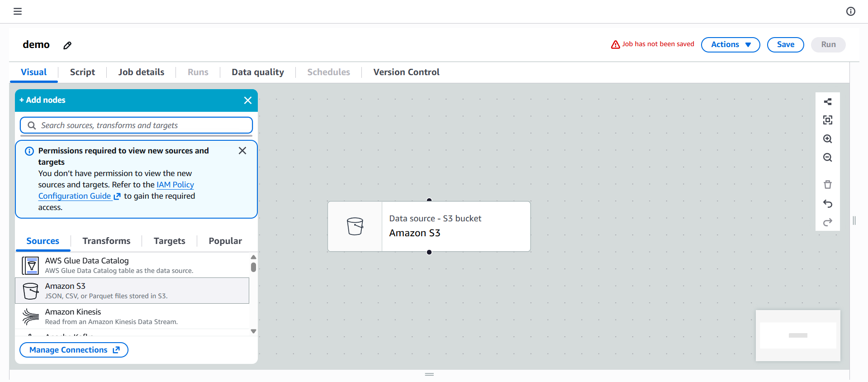Click the share/auto-layout canvas icon
The height and width of the screenshot is (382, 868).
point(828,101)
